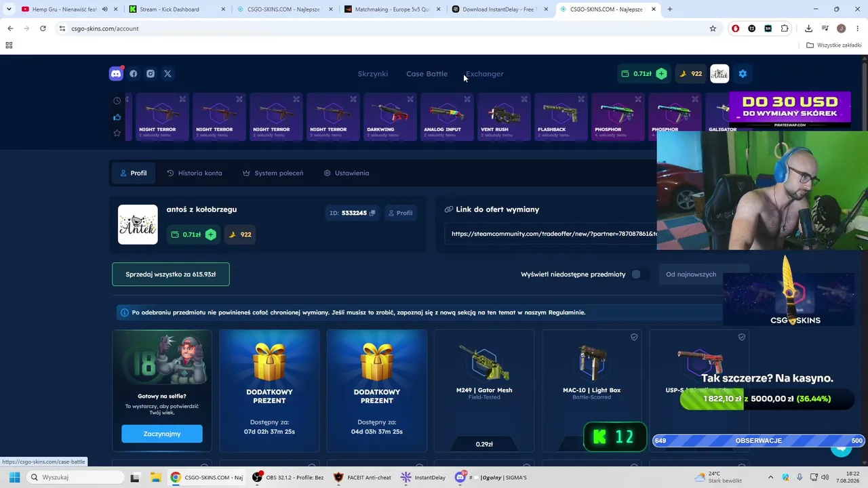
Task: Switch to the Download InstantDelay browser tab
Action: point(499,9)
